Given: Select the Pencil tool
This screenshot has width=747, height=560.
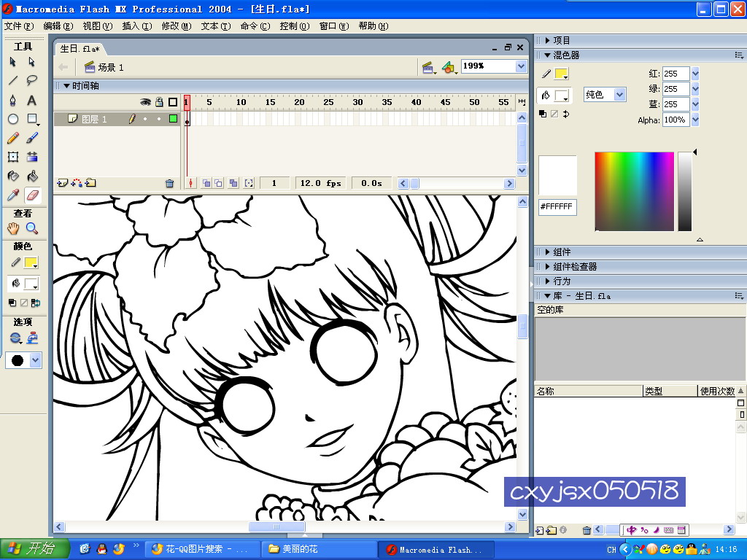Looking at the screenshot, I should point(13,138).
